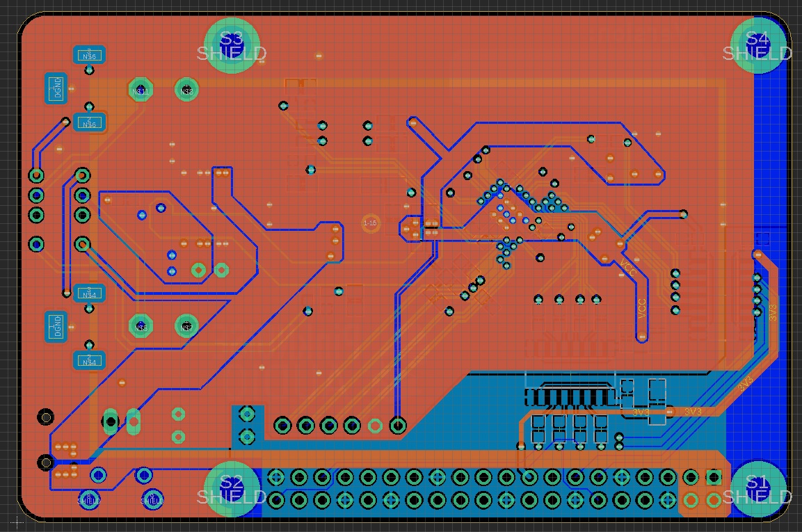Click pad 2 labeled N$6
The height and width of the screenshot is (532, 802).
click(x=90, y=123)
